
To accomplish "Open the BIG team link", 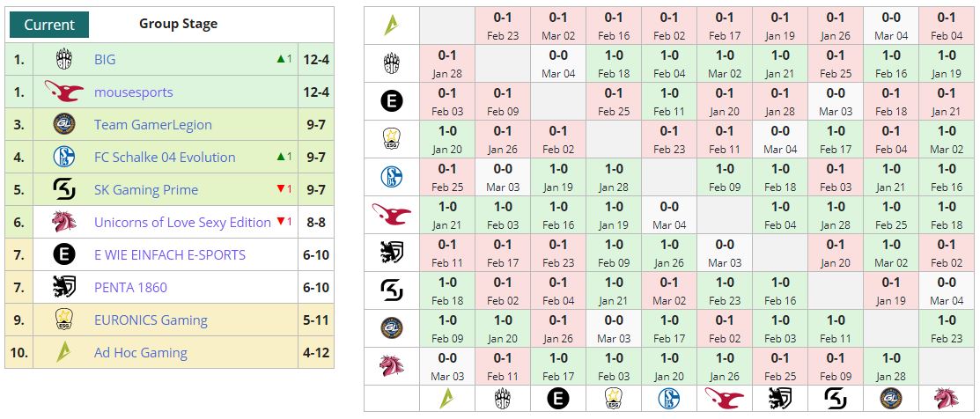I will click(x=105, y=60).
